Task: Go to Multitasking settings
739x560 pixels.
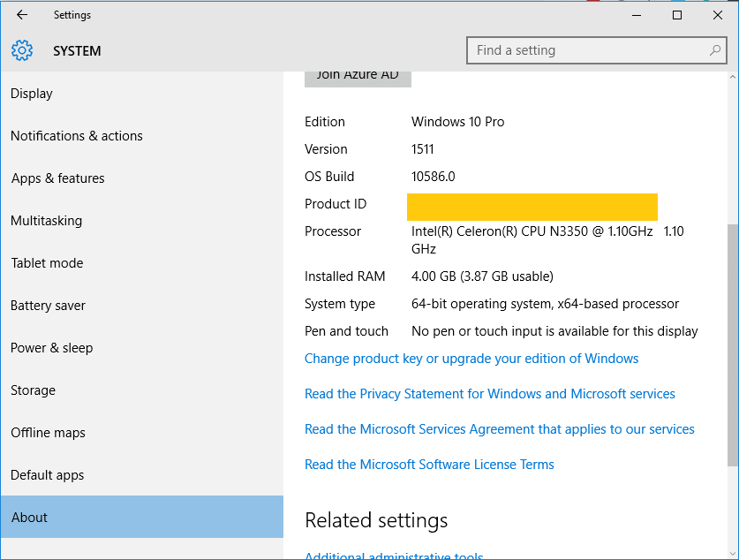Action: coord(142,221)
